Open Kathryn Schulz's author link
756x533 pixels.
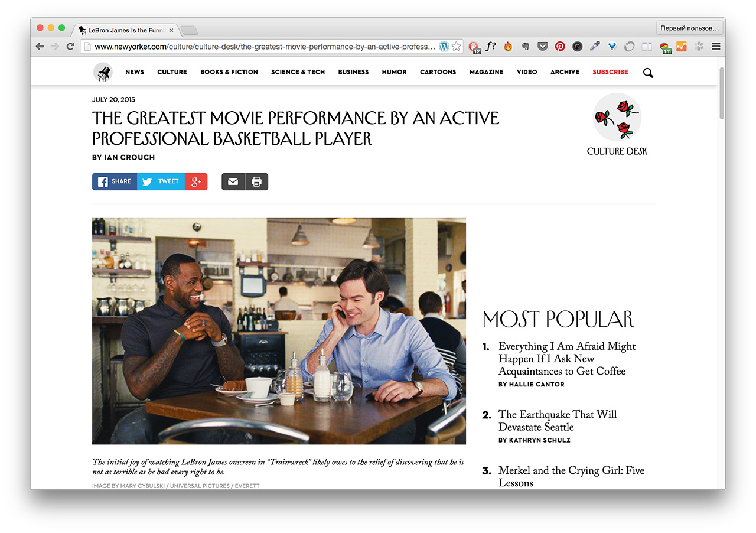540,441
